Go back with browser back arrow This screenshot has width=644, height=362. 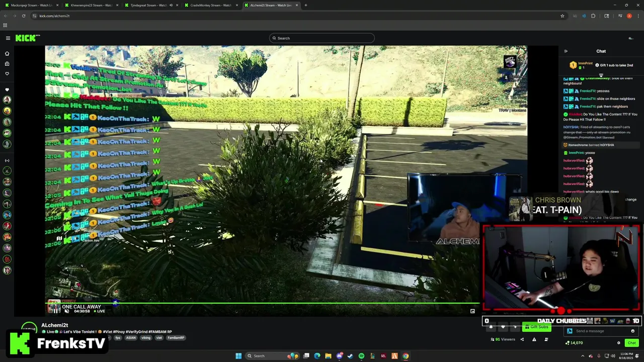(x=6, y=16)
